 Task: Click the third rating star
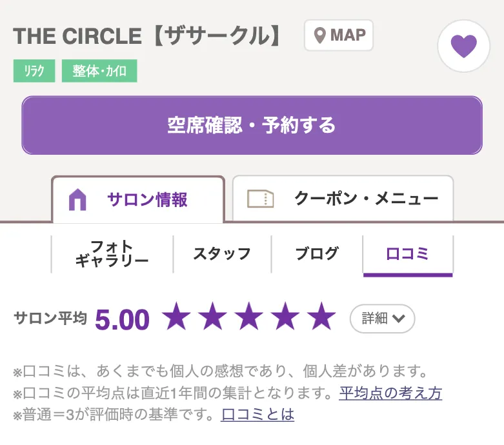(249, 316)
